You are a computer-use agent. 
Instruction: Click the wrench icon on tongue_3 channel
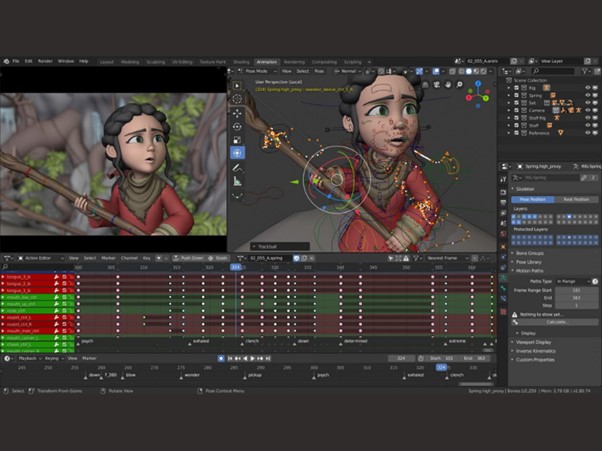(56, 277)
